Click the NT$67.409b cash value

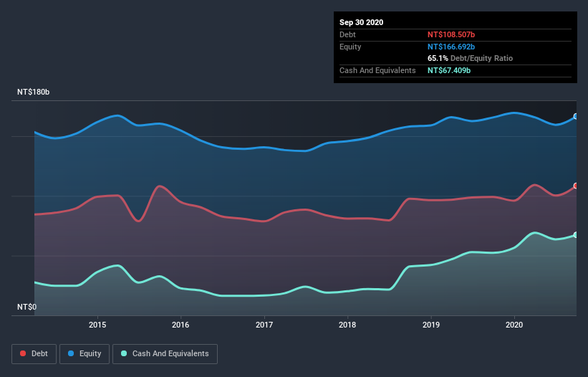pos(449,70)
